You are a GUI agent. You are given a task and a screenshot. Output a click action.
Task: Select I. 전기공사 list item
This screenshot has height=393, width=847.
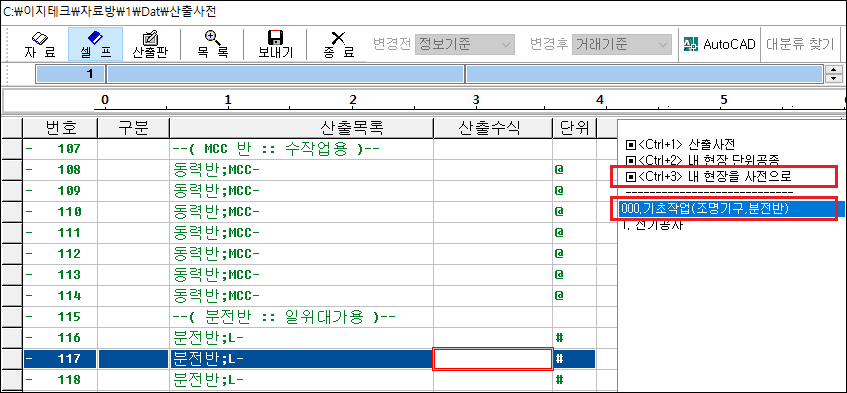coord(653,226)
